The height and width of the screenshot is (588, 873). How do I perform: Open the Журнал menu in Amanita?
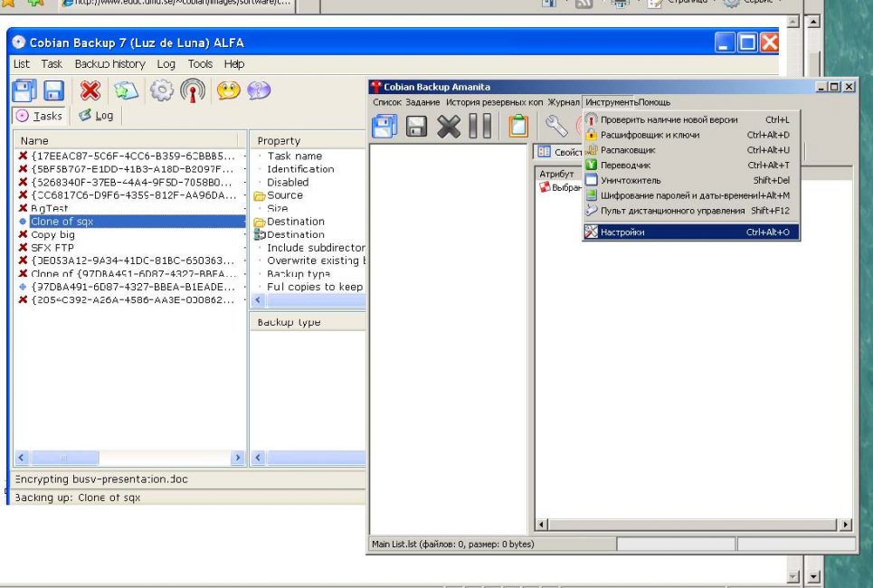point(564,102)
